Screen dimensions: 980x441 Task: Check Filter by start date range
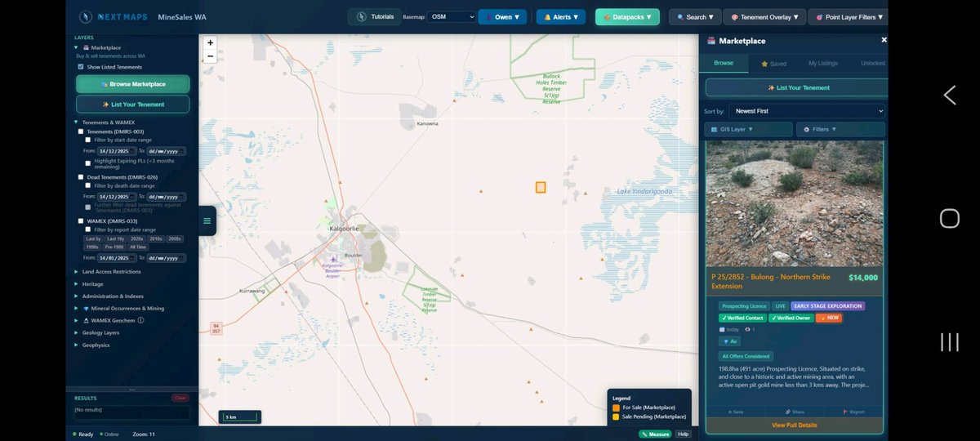[x=88, y=140]
